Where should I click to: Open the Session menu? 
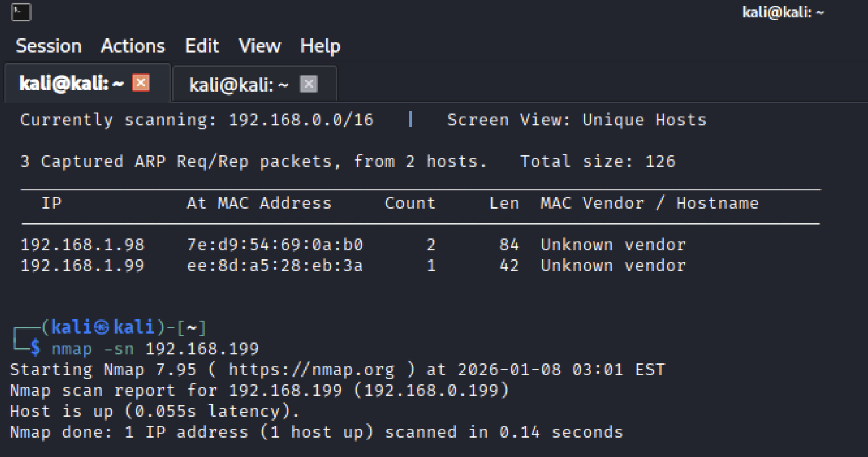coord(49,46)
